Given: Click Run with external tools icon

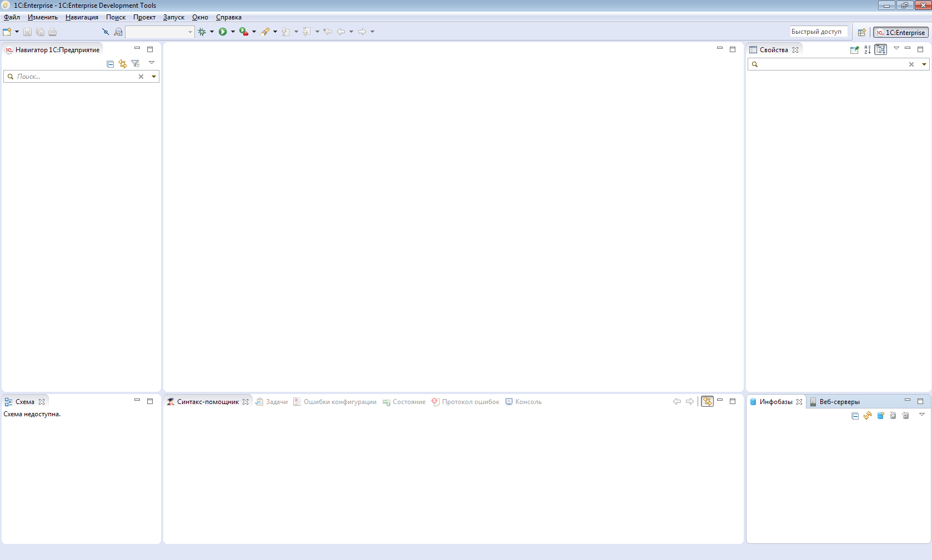Looking at the screenshot, I should click(x=244, y=32).
